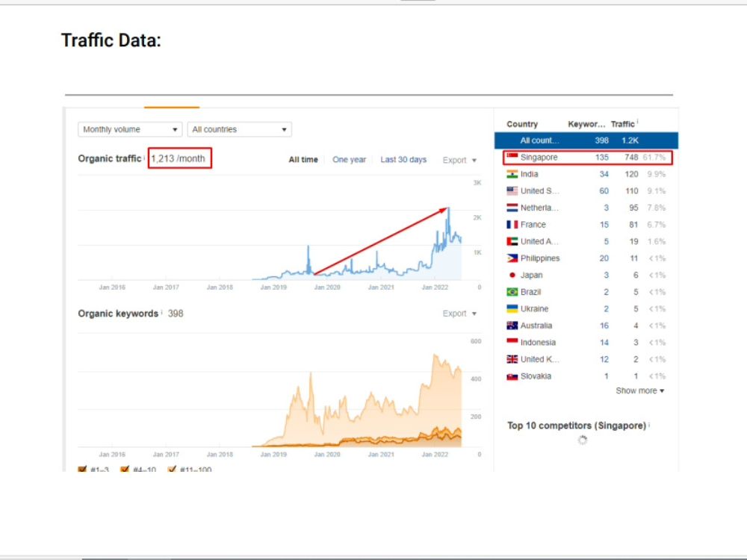The width and height of the screenshot is (747, 560).
Task: Switch to One year range
Action: tap(349, 160)
